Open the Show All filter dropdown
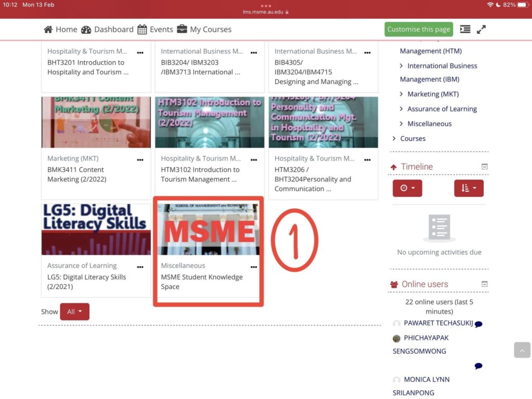Viewport: 532px width, 399px height. point(74,311)
